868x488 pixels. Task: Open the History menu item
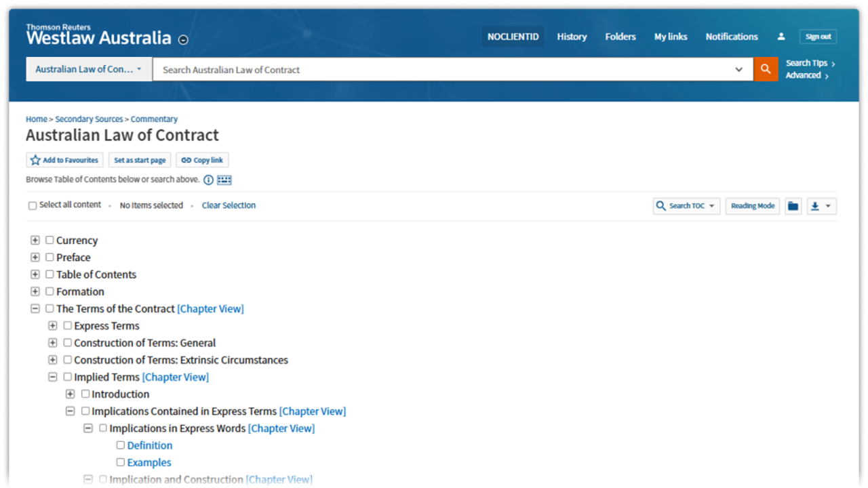click(572, 37)
